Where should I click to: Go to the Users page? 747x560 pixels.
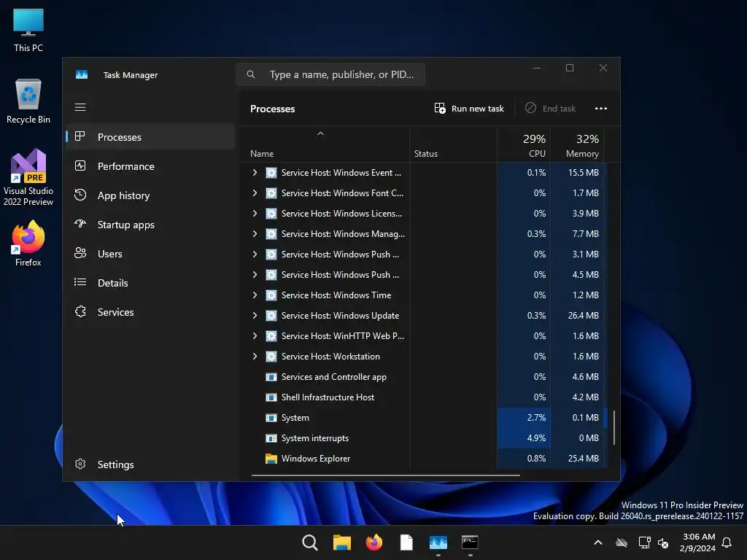click(150, 254)
